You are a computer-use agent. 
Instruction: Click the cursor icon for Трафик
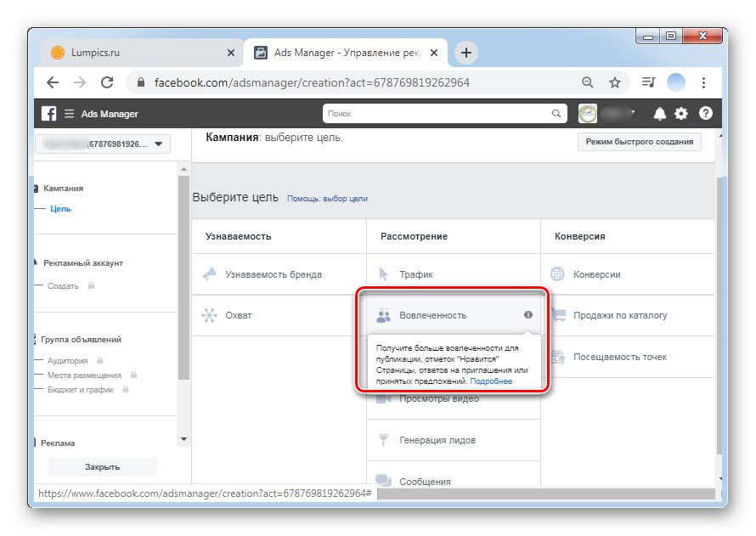383,274
